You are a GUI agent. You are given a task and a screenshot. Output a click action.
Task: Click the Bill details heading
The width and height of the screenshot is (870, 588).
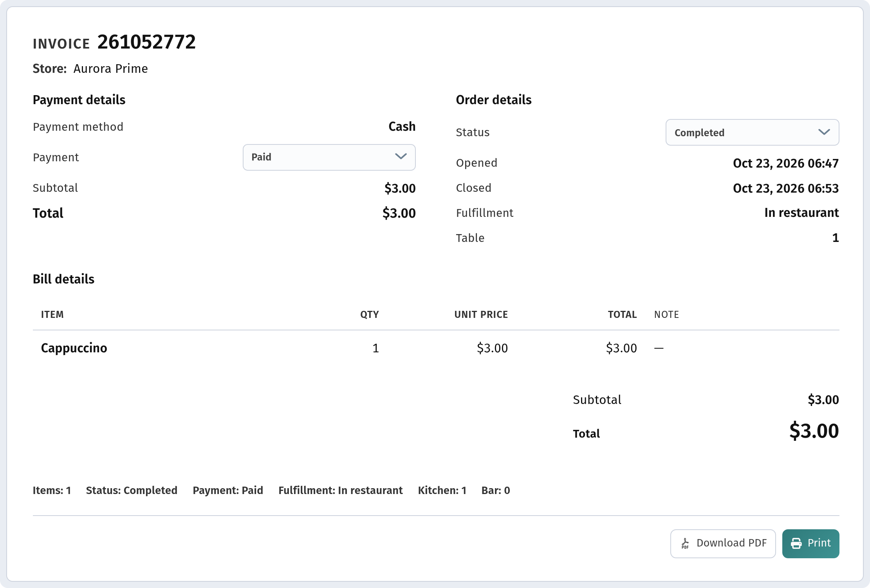click(63, 279)
